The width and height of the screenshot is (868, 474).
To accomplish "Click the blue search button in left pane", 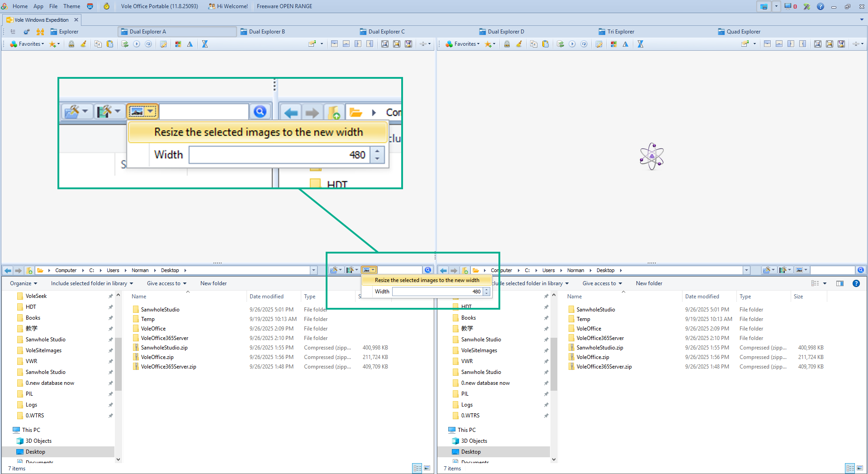I will [x=428, y=270].
